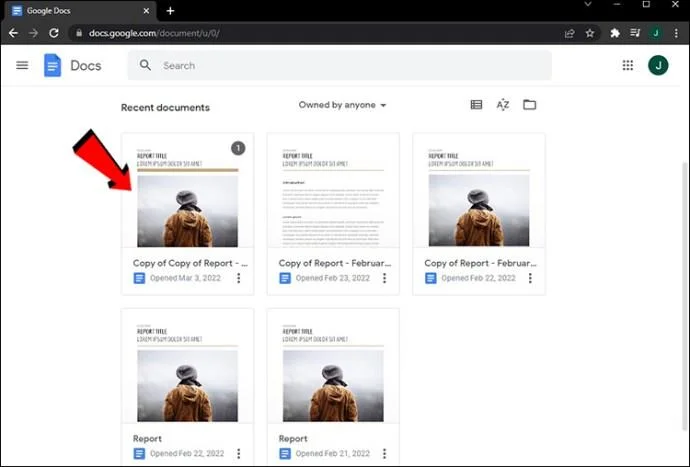Click the Recent documents heading
This screenshot has width=690, height=467.
[x=165, y=107]
